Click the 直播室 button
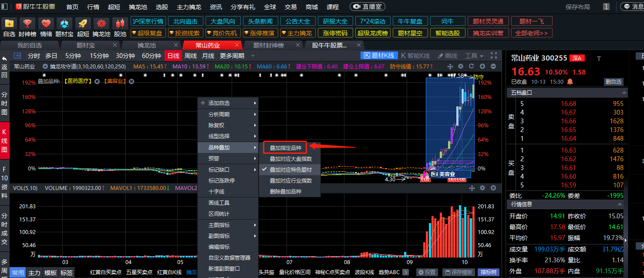The image size is (644, 278). click(x=368, y=7)
